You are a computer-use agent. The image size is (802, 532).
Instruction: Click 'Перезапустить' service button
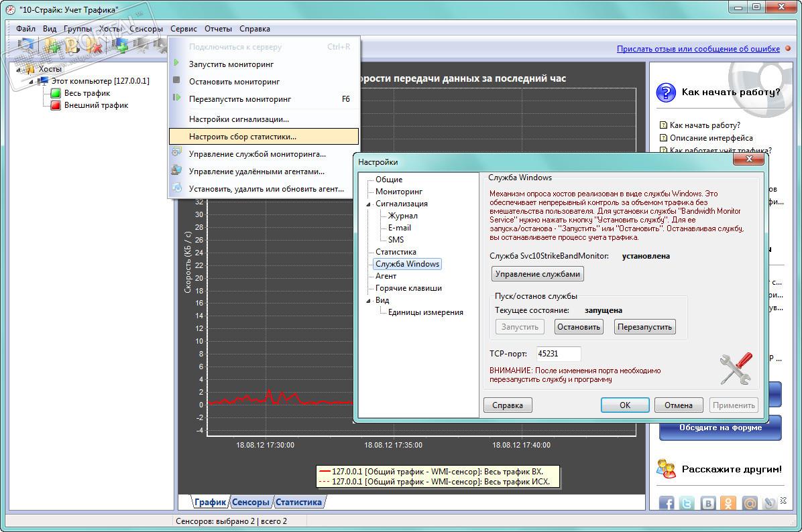(x=644, y=327)
